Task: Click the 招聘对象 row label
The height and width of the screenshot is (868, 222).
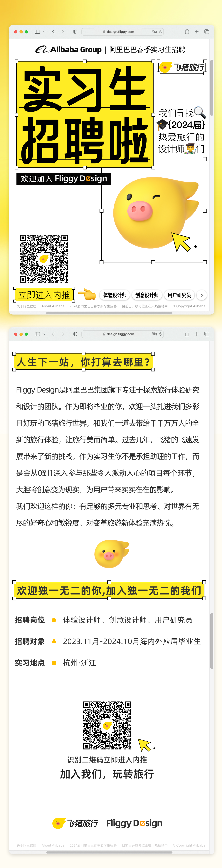Action: [x=30, y=641]
